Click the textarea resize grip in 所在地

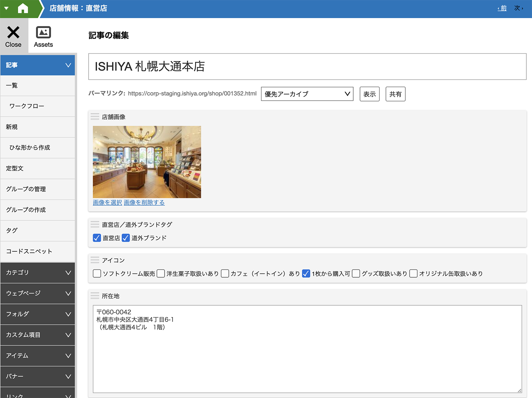[519, 390]
